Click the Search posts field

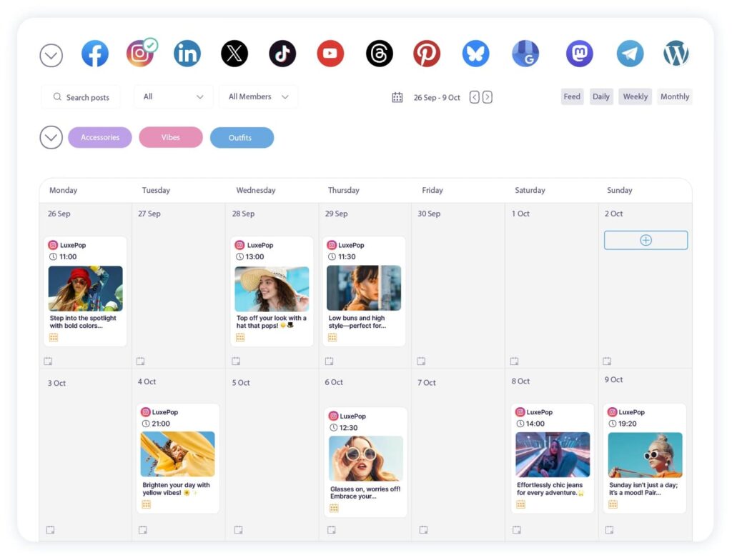[x=81, y=97]
